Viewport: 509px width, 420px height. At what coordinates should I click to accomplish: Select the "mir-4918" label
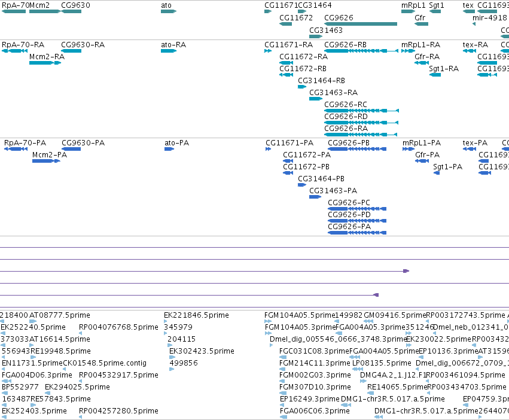tap(489, 17)
